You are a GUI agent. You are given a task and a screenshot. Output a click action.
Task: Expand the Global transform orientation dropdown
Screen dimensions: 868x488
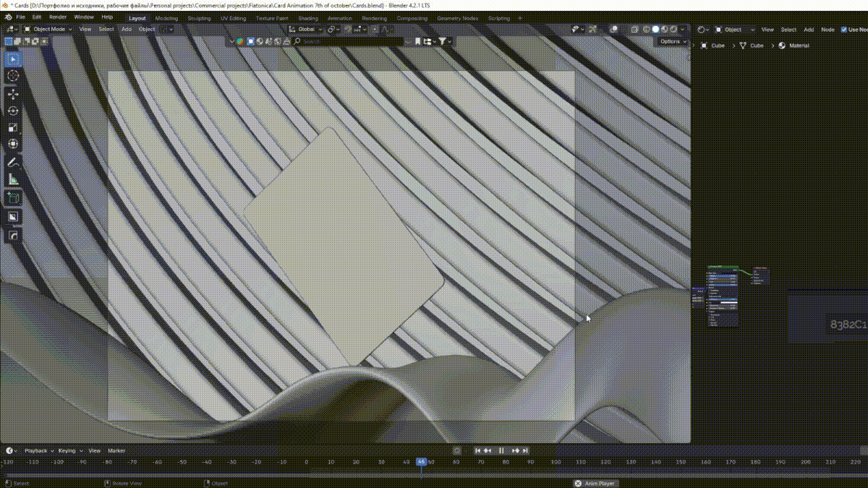306,30
